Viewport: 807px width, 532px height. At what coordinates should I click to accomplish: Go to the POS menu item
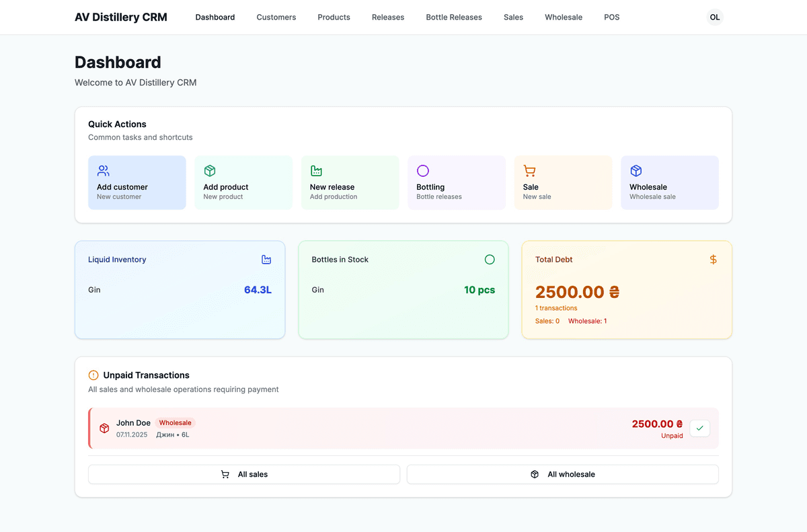tap(612, 17)
